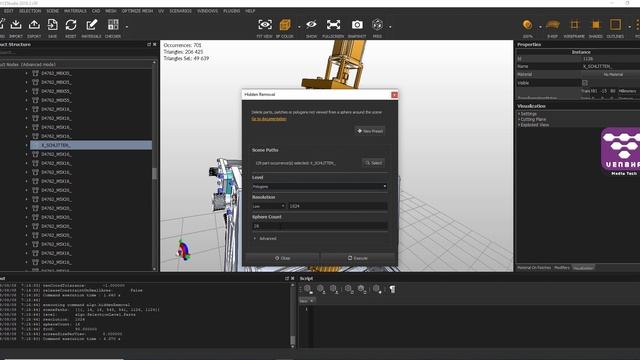The width and height of the screenshot is (640, 360).
Task: Open the Optimize Mesh menu
Action: click(x=137, y=11)
